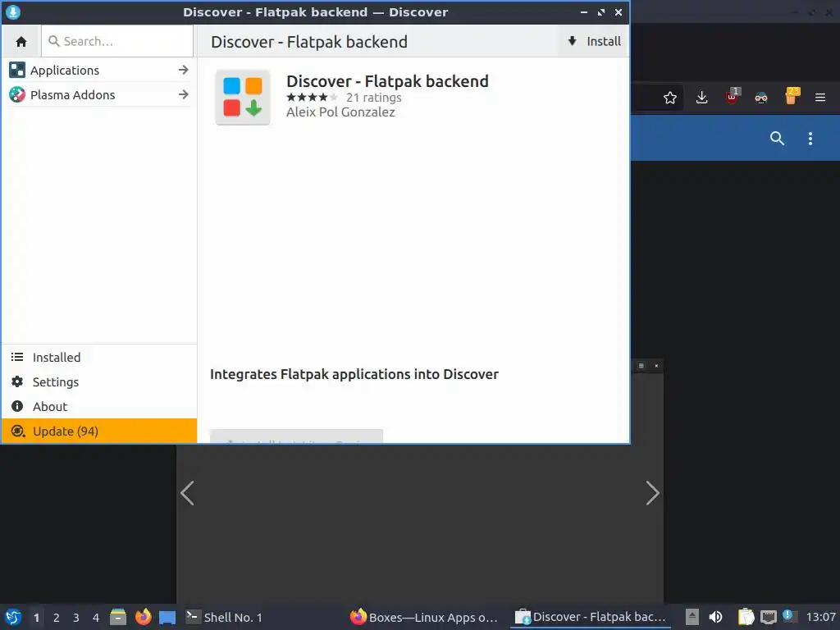Click the search icon on the Firefox page
Image resolution: width=840 pixels, height=630 pixels.
point(778,138)
